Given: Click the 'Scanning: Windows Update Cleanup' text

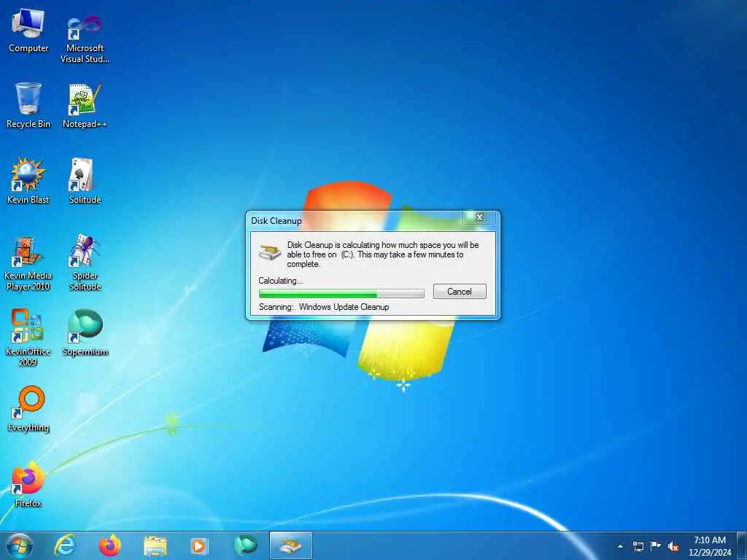Looking at the screenshot, I should [324, 307].
